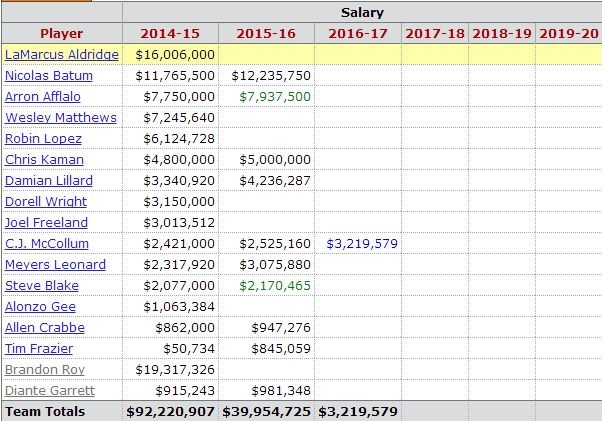Open C.J. McCollum player link
This screenshot has width=602, height=421.
[47, 244]
